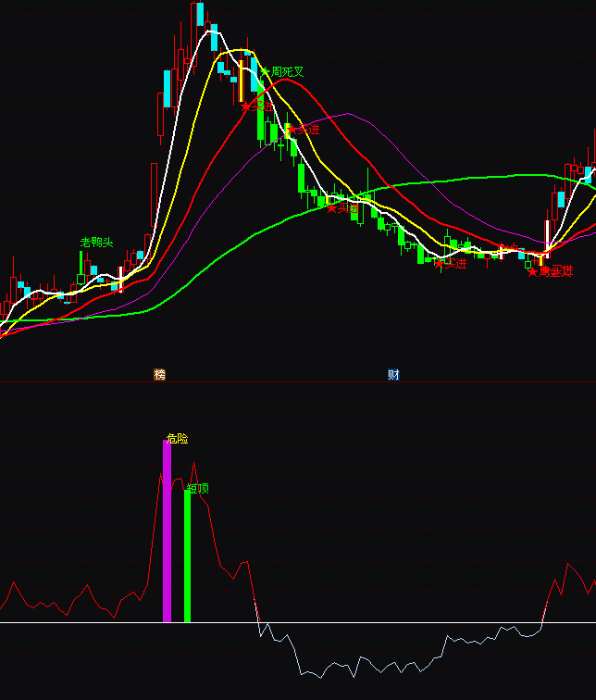Click the white candlestick beside the 周金叉 signal
Screen dimensions: 596x700
coord(547,238)
